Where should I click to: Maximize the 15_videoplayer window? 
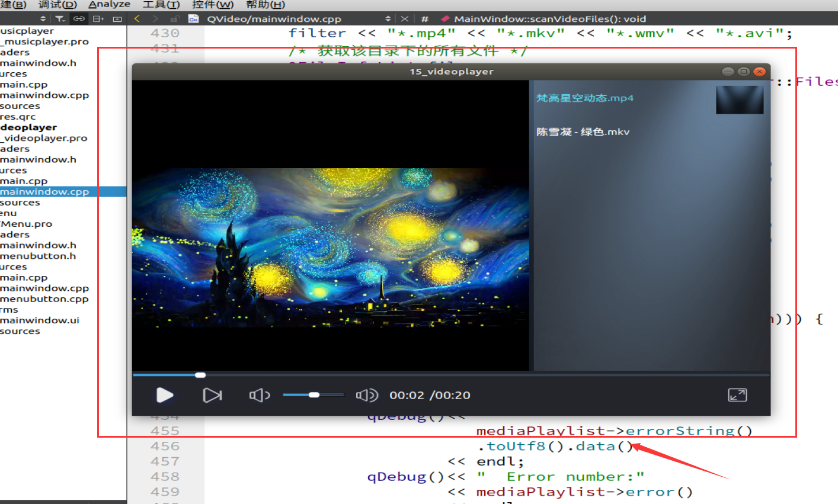(744, 72)
